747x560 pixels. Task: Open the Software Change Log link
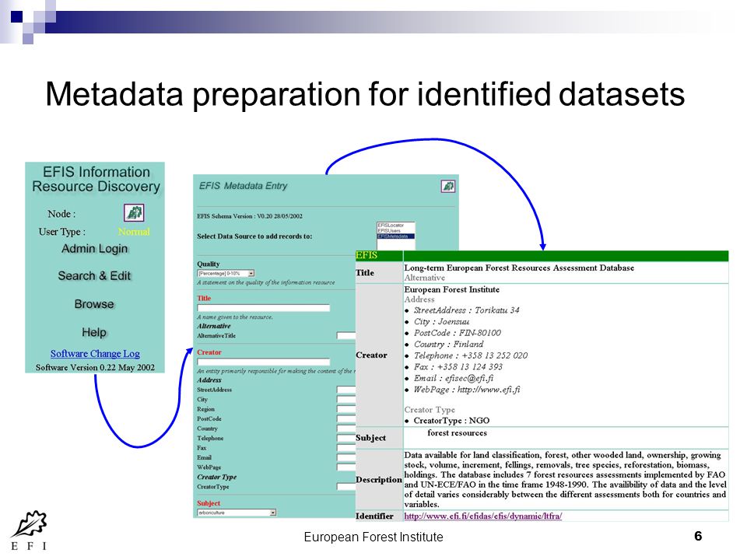(x=95, y=353)
